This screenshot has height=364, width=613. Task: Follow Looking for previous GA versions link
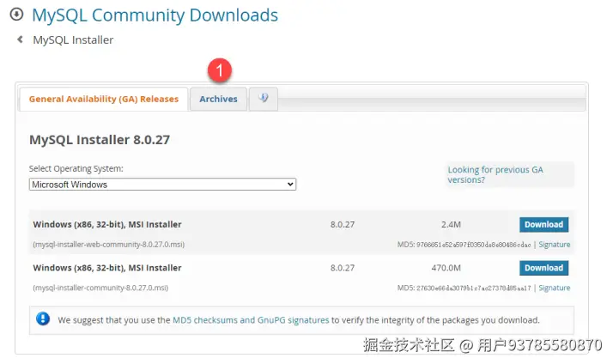pos(495,175)
